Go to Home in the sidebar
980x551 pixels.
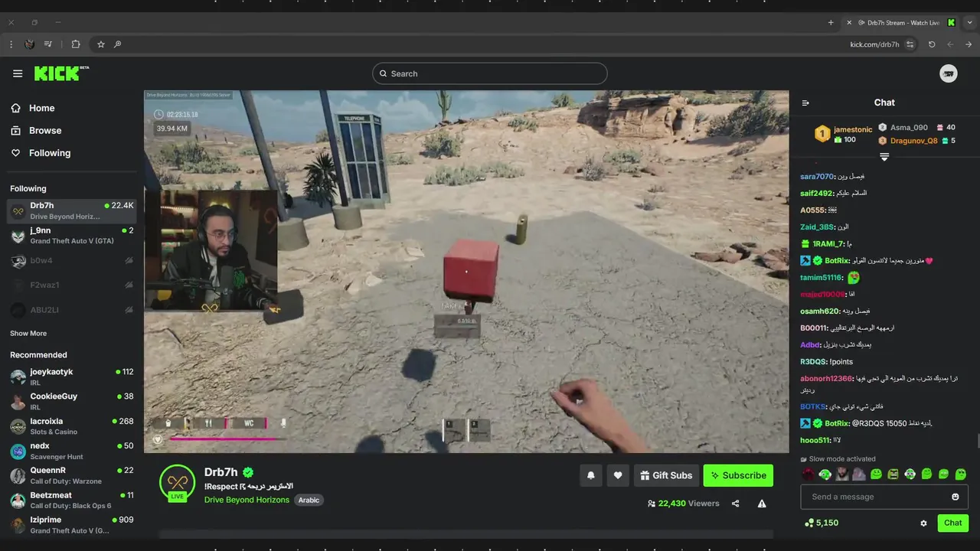(x=33, y=108)
